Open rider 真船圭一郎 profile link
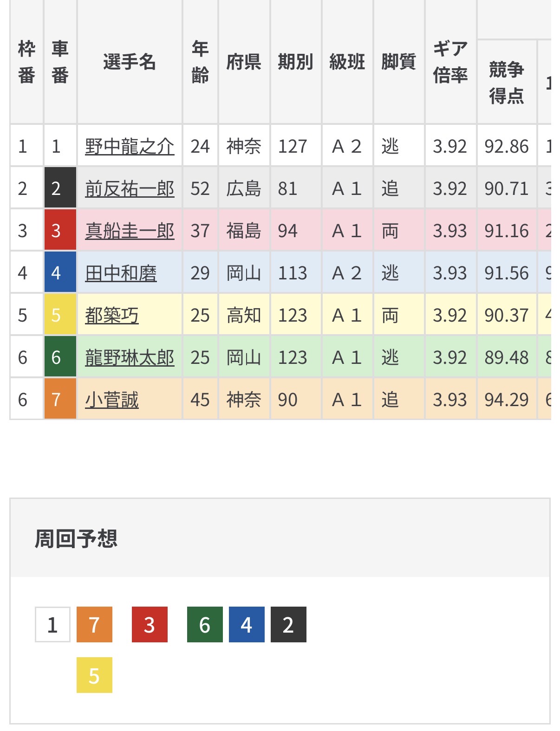This screenshot has height=731, width=560. (130, 231)
